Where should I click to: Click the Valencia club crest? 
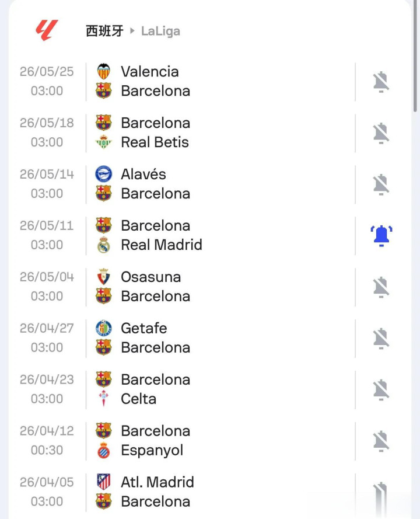click(x=104, y=71)
